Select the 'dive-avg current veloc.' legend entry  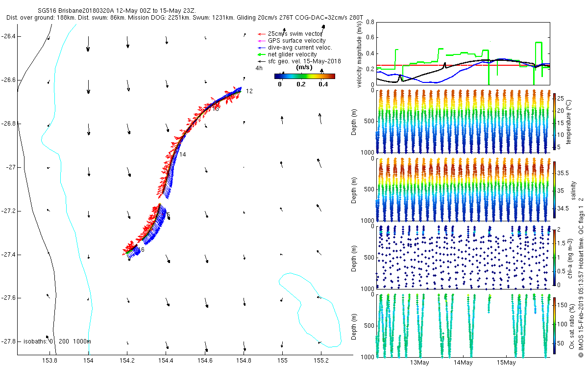[x=294, y=47]
